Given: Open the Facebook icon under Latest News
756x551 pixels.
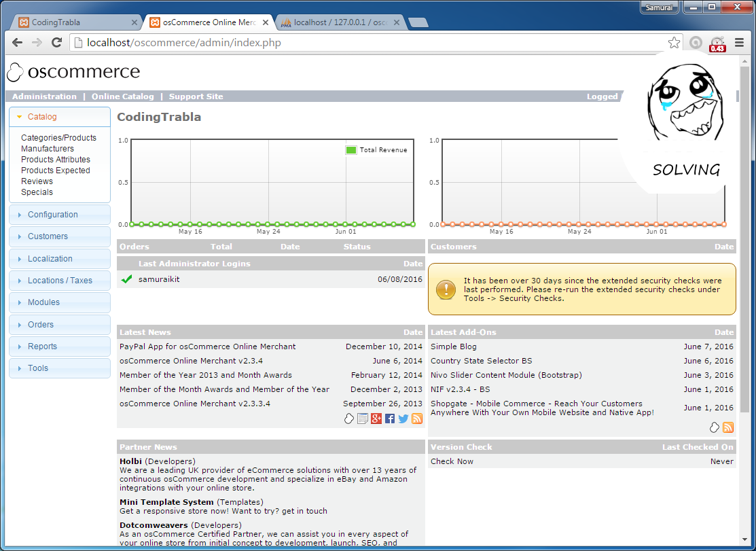Looking at the screenshot, I should [x=390, y=419].
